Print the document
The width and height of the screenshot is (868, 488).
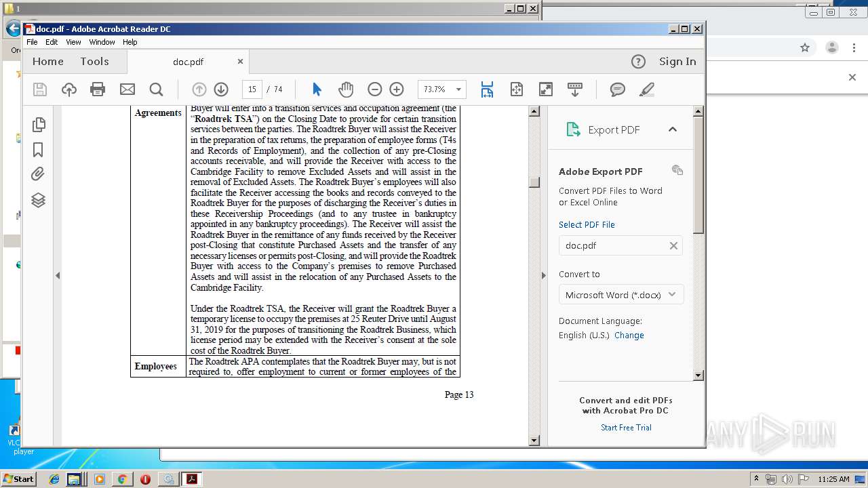(98, 89)
